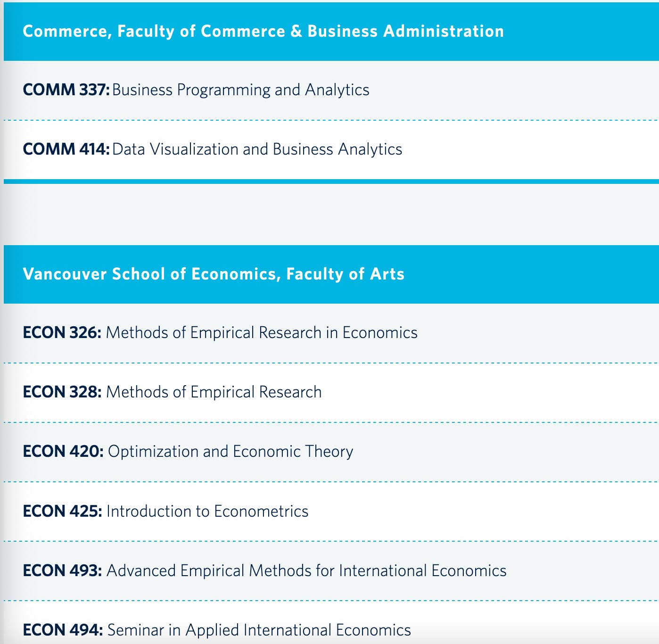This screenshot has width=659, height=644.
Task: Select the Optimization and Economic Theory title
Action: 231,451
